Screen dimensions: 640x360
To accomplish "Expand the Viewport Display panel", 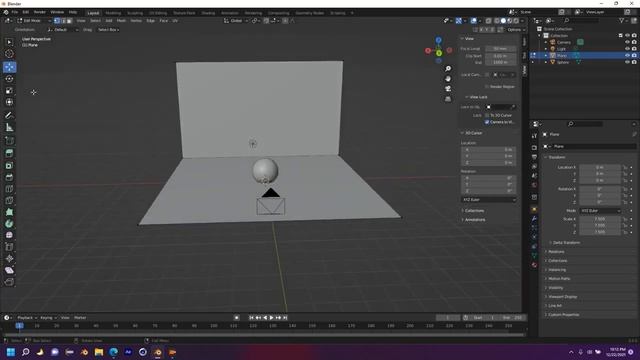I will [x=562, y=297].
